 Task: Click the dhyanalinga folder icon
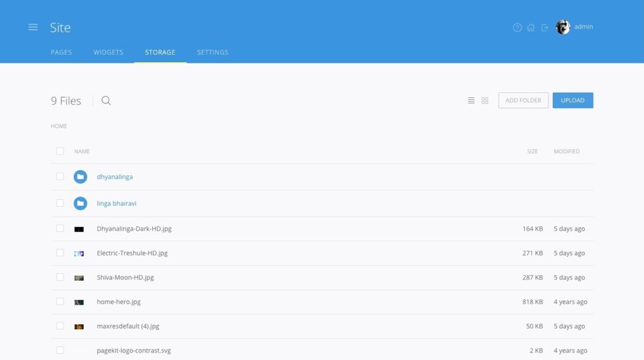pos(80,177)
